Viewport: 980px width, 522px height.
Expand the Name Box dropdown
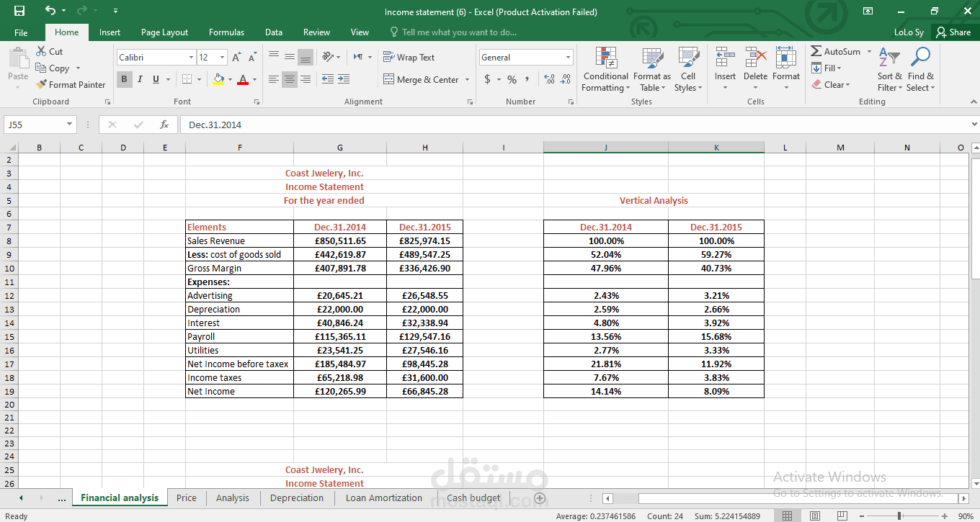(69, 125)
